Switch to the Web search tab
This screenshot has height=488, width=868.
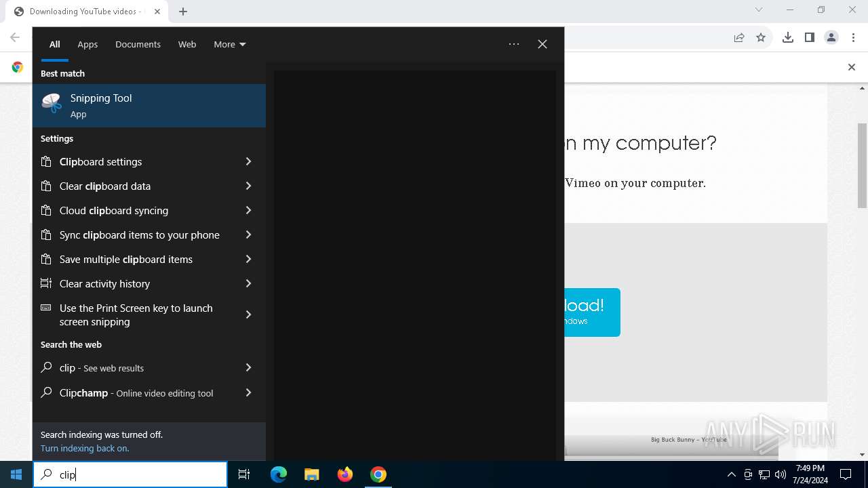coord(187,44)
